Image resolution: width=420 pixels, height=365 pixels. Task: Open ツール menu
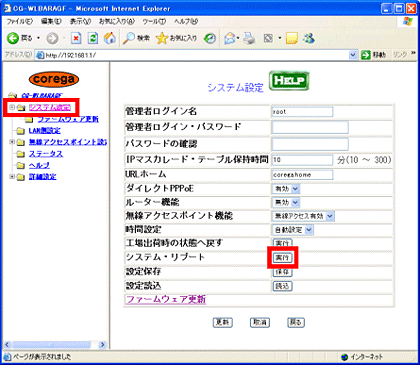[x=154, y=22]
